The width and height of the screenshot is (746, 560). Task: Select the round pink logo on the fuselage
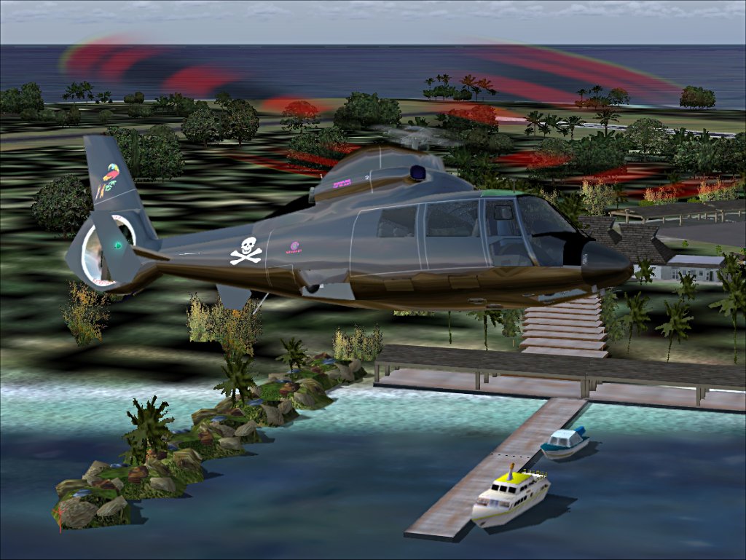(x=295, y=246)
